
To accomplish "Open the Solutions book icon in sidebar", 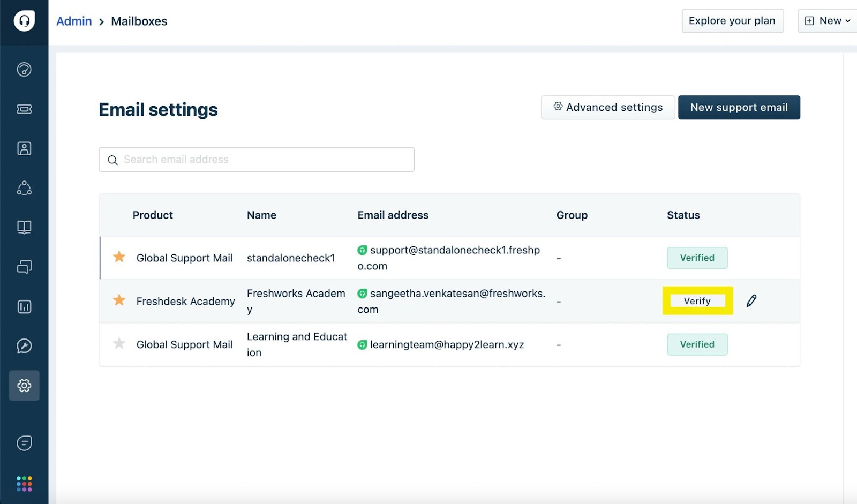I will [x=24, y=227].
